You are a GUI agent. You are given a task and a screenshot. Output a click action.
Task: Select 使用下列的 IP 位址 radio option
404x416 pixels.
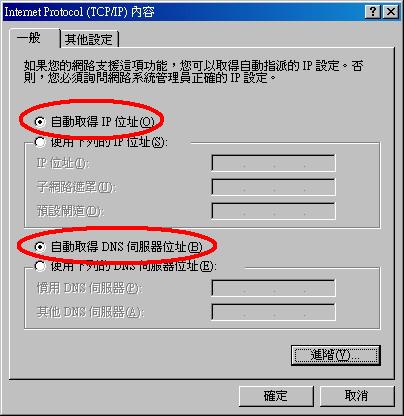tap(40, 142)
